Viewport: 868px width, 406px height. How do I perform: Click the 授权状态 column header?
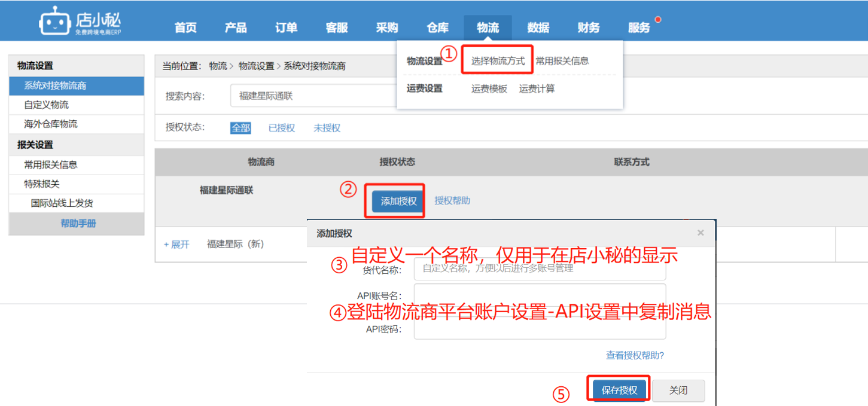pyautogui.click(x=397, y=162)
